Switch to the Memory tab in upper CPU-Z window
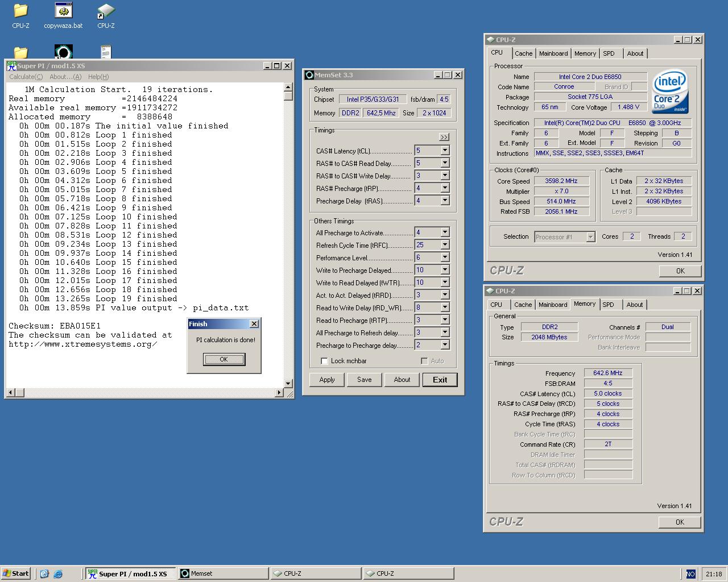Viewport: 728px width, 582px height. [x=585, y=53]
